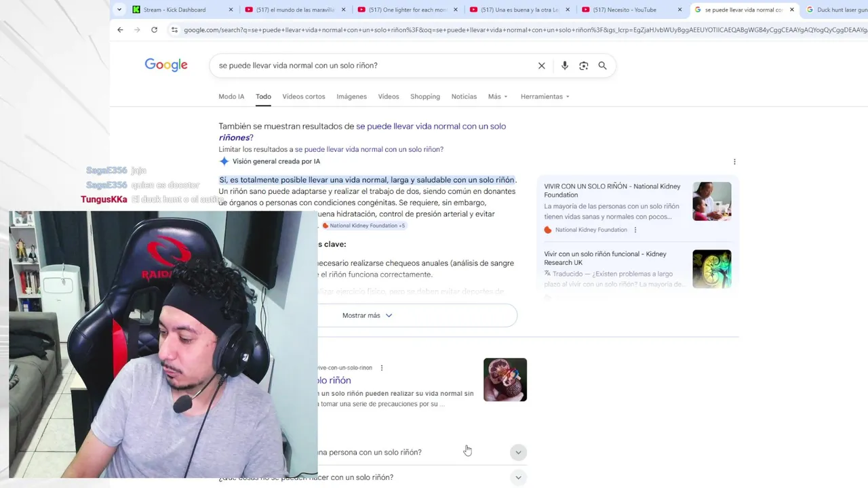Close the Necesito - YouTube tab
The image size is (868, 488).
(x=679, y=9)
